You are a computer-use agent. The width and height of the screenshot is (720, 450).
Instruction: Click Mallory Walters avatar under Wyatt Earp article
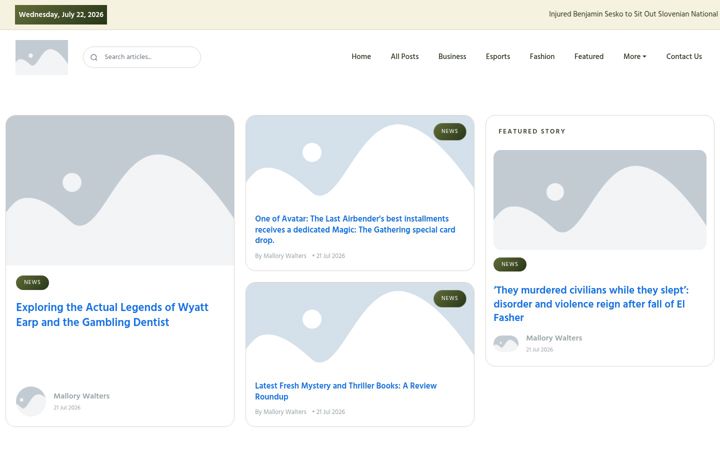pyautogui.click(x=31, y=401)
